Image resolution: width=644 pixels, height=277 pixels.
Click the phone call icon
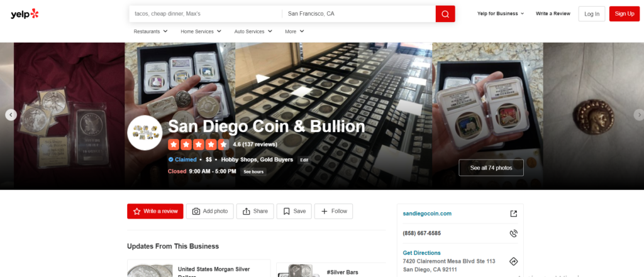513,234
